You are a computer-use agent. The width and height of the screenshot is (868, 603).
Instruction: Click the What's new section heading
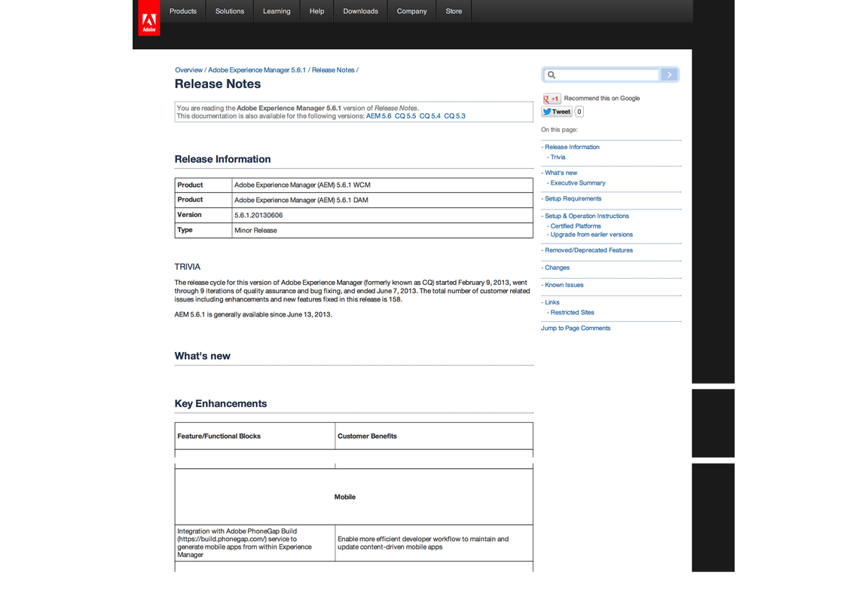click(202, 356)
